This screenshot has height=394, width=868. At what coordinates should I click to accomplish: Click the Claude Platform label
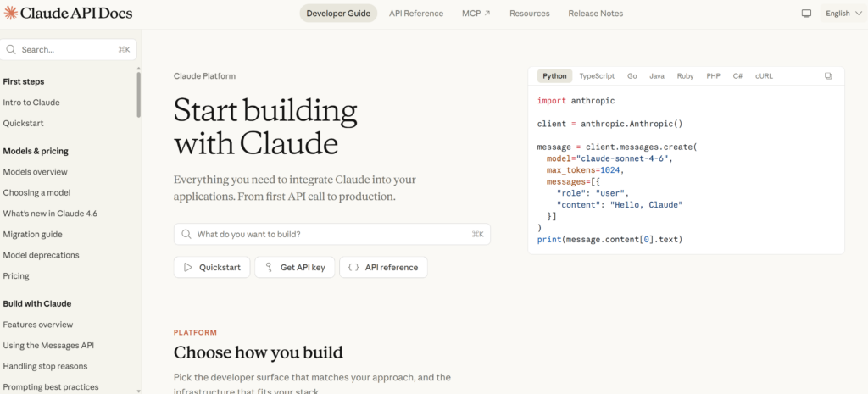205,76
